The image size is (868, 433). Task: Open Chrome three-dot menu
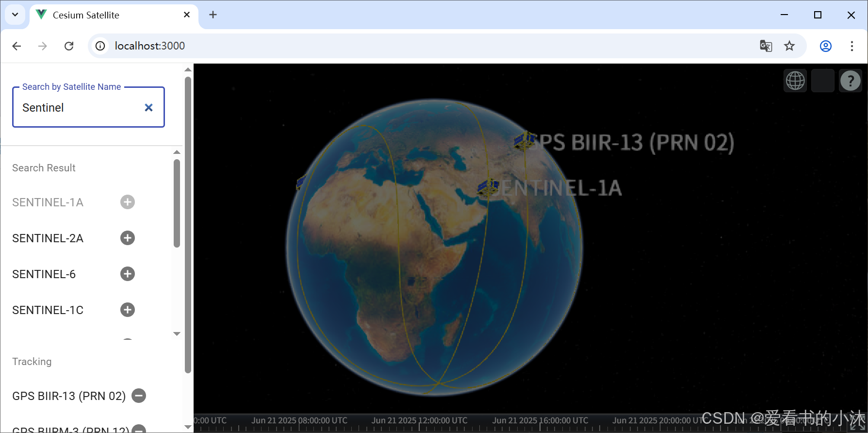[852, 46]
